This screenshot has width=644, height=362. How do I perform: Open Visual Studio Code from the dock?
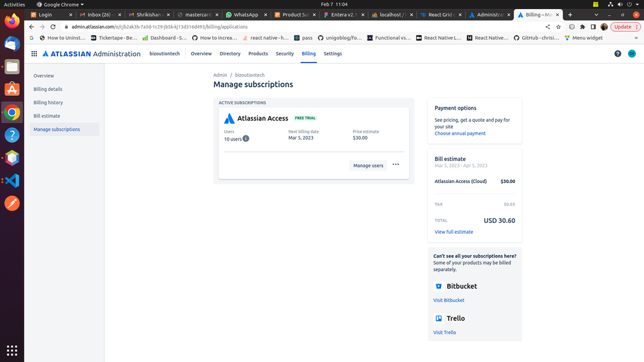coord(12,180)
